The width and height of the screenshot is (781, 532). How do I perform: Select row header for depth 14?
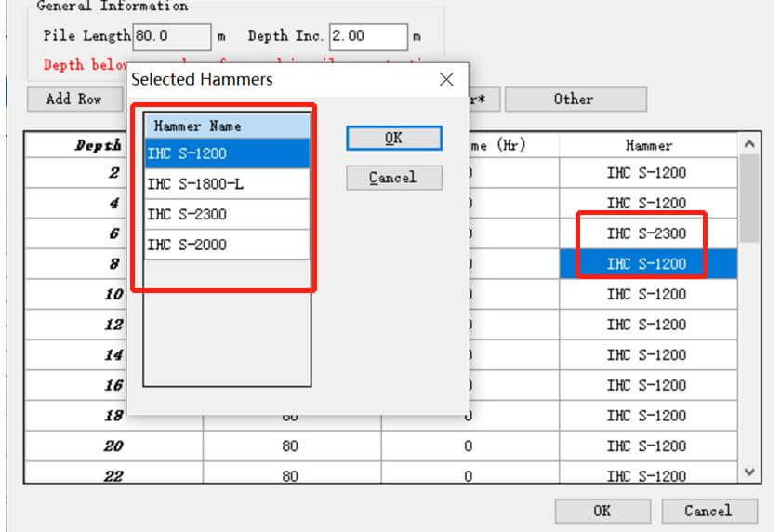(75, 355)
